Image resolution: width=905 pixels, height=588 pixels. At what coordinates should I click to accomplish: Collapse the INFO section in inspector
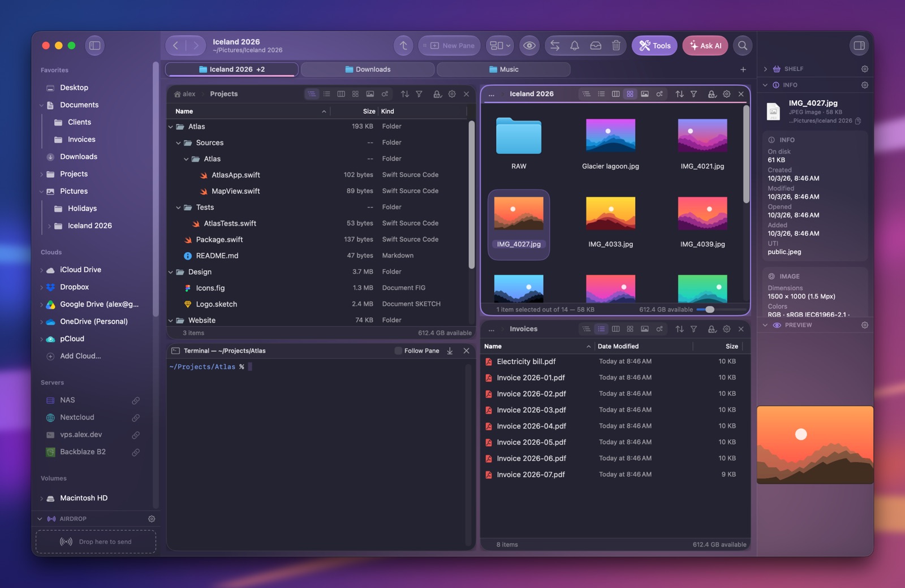765,85
